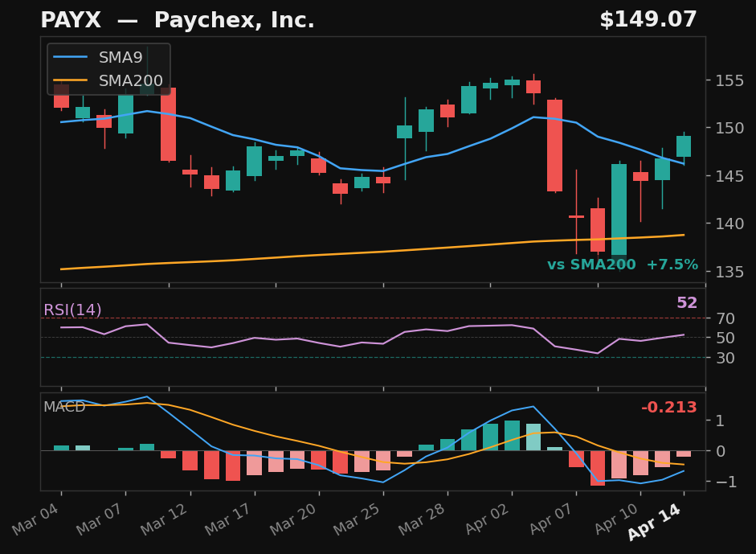Click the 135 price axis label

pos(729,272)
